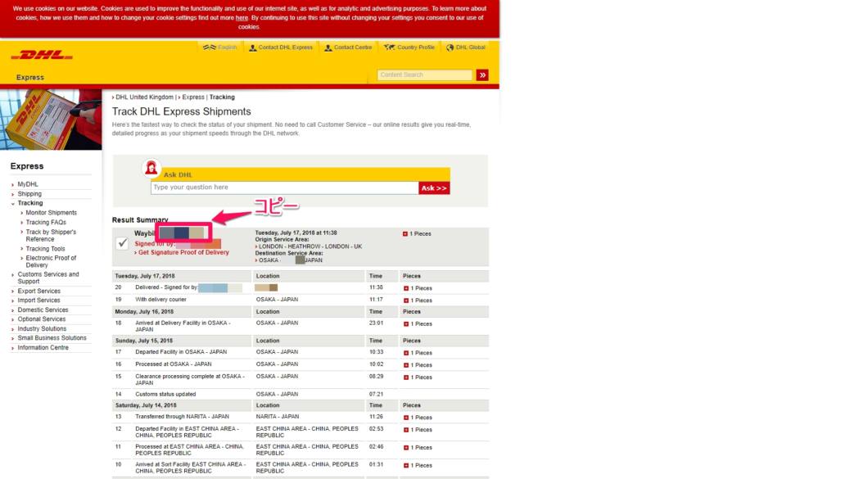The width and height of the screenshot is (868, 479).
Task: Open Electronic Proof of Delivery
Action: click(51, 261)
